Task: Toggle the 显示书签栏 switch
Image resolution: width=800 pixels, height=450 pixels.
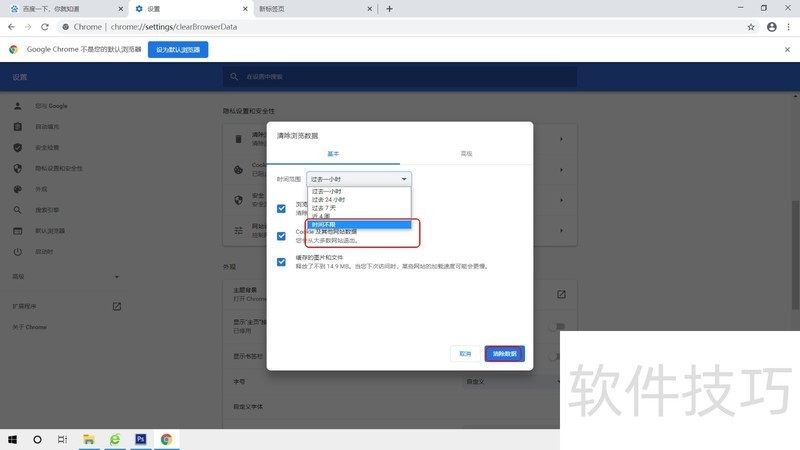Action: [x=554, y=356]
